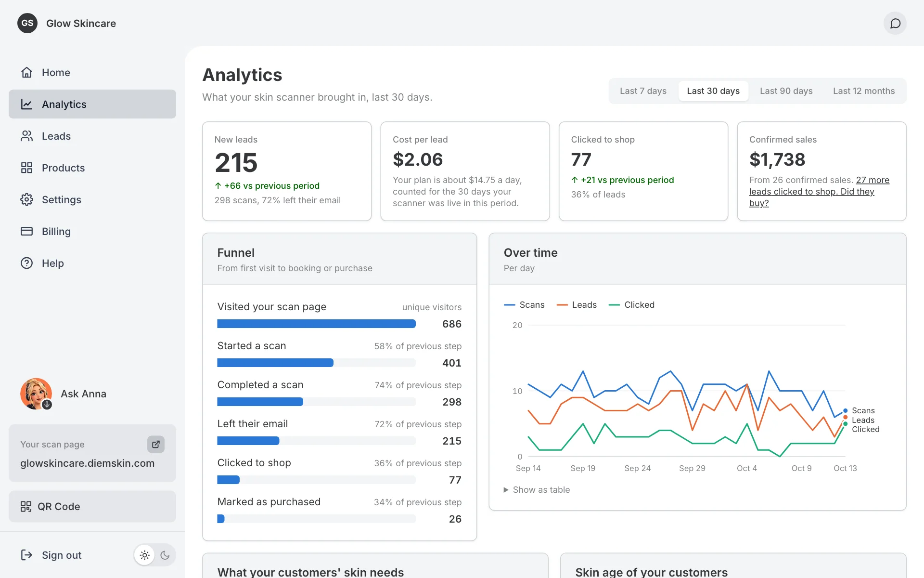This screenshot has height=578, width=924.
Task: Click the QR code icon
Action: [26, 506]
